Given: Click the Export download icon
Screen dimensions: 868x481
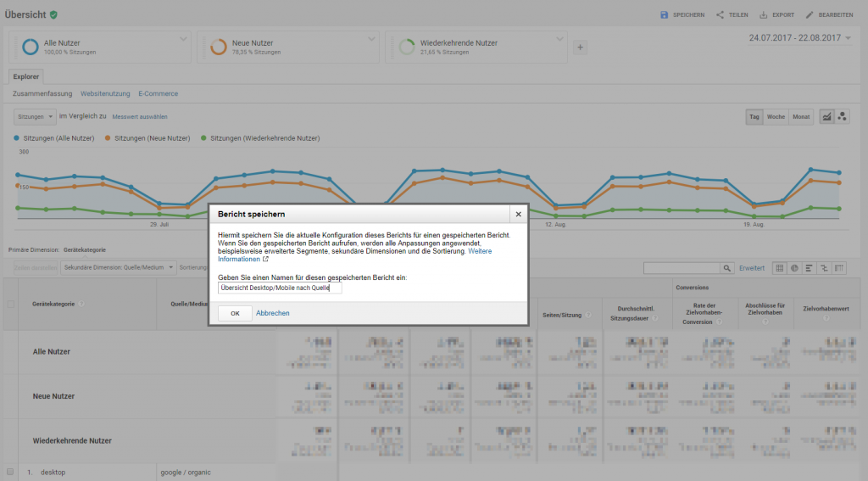Looking at the screenshot, I should tap(764, 15).
